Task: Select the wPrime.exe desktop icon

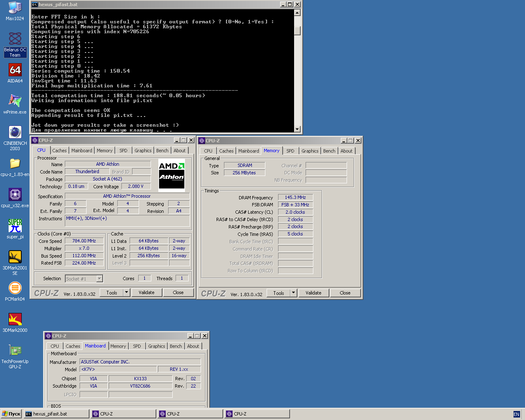Action: (15, 104)
